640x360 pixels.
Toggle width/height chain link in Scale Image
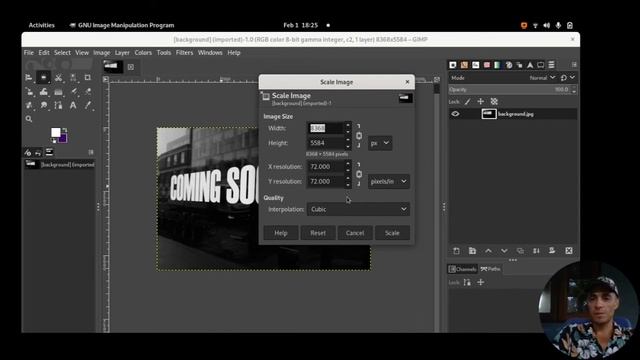click(359, 136)
